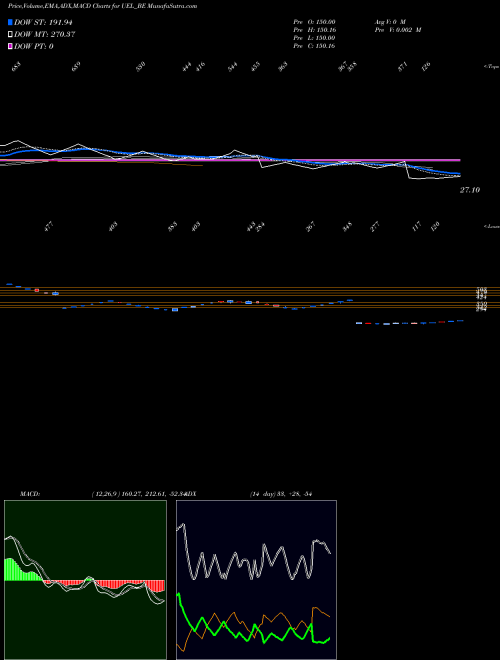
Task: Click the ADX (14 day) values text
Action: pyautogui.click(x=281, y=494)
